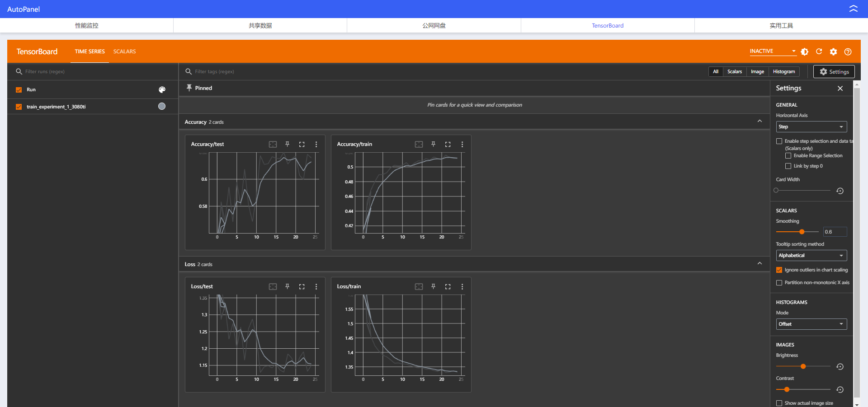Open more options menu for Accuracy/train
The height and width of the screenshot is (407, 868).
point(462,144)
